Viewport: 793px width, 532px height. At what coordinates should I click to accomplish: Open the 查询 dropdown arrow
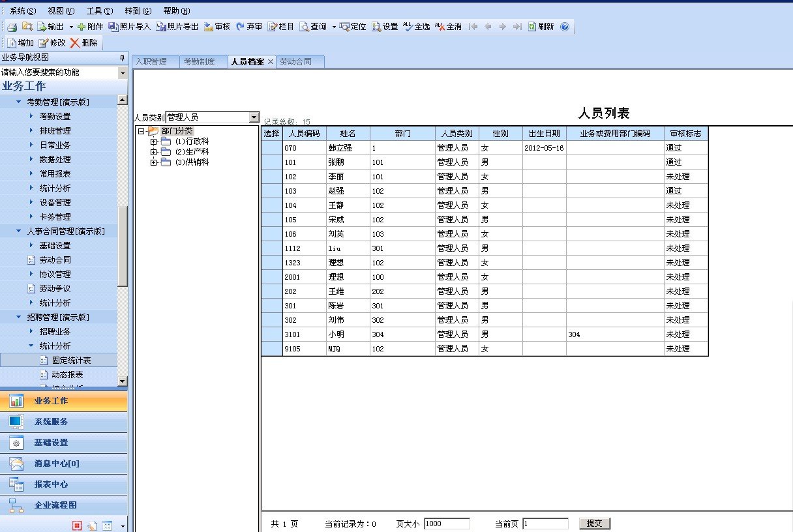coord(334,27)
